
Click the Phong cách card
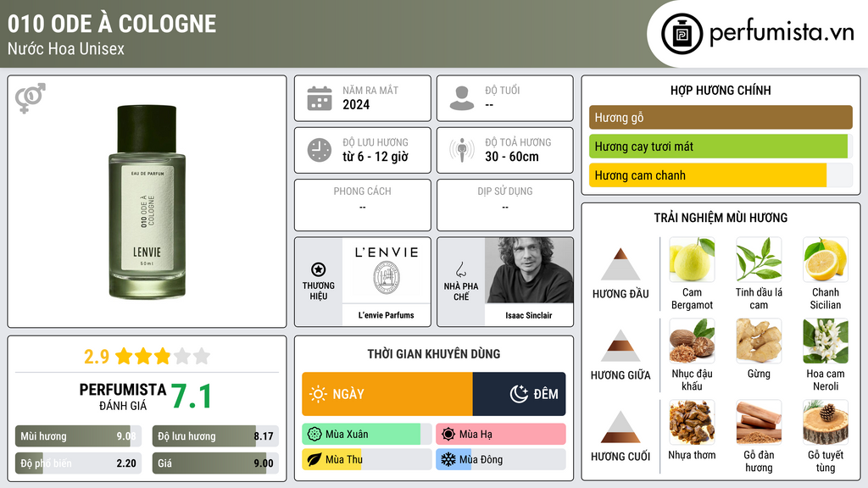click(363, 205)
